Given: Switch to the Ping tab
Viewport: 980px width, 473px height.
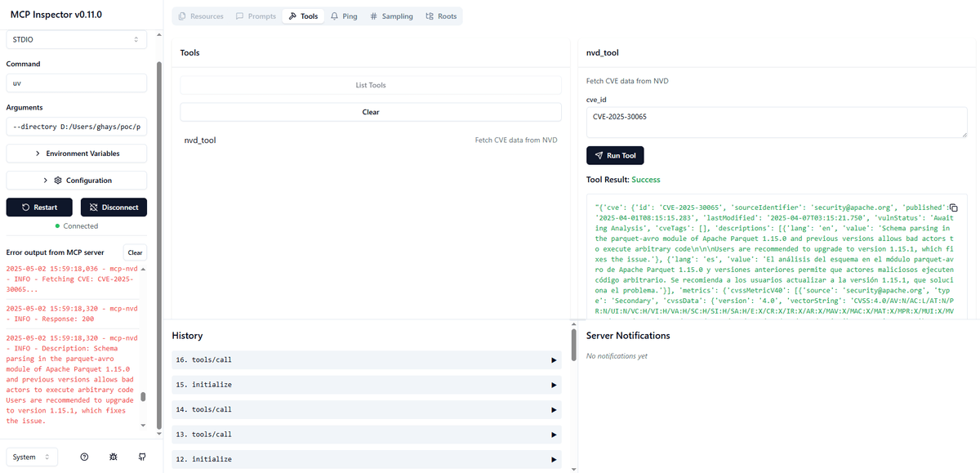Looking at the screenshot, I should (344, 16).
